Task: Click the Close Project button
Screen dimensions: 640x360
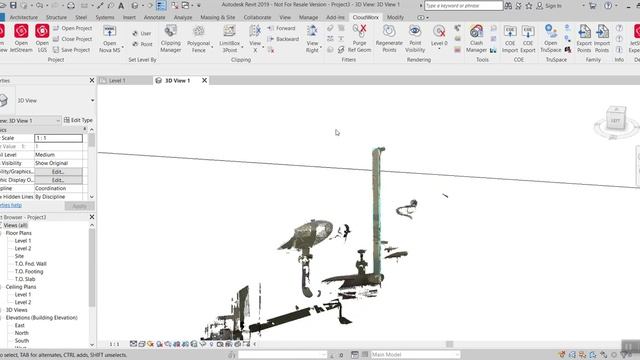Action: [x=73, y=39]
